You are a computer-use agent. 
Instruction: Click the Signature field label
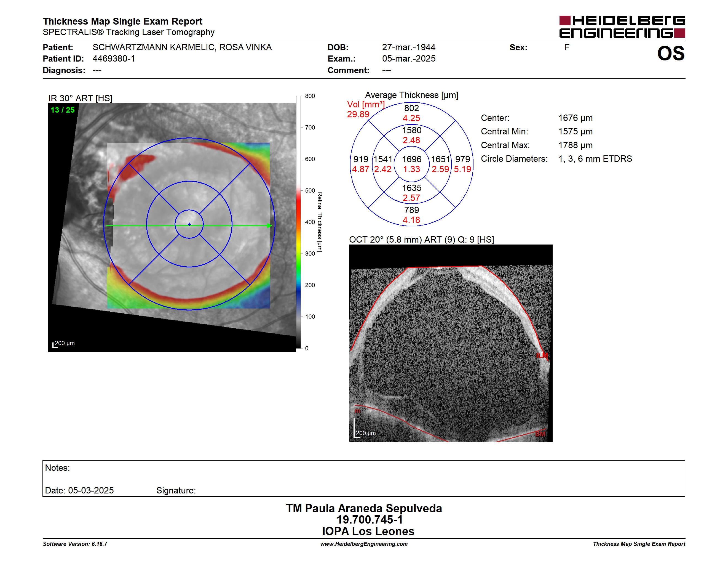(176, 490)
